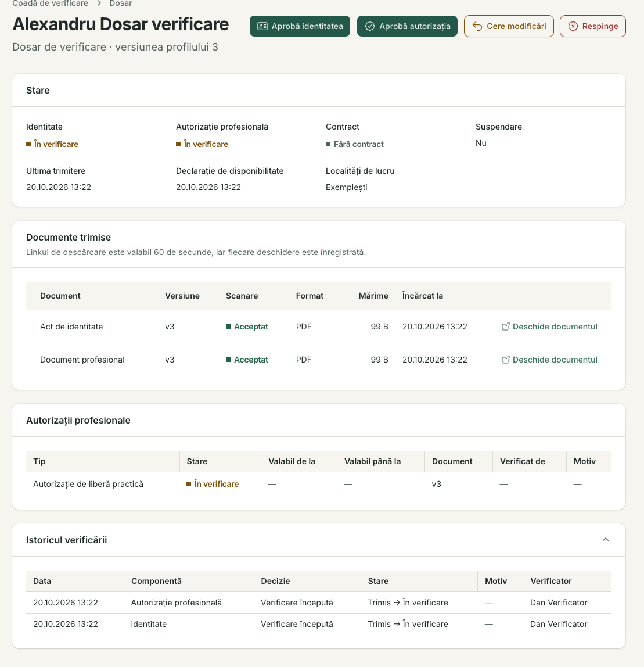Viewport: 644px width, 667px height.
Task: Open the Act de identitate document link
Action: pyautogui.click(x=549, y=327)
